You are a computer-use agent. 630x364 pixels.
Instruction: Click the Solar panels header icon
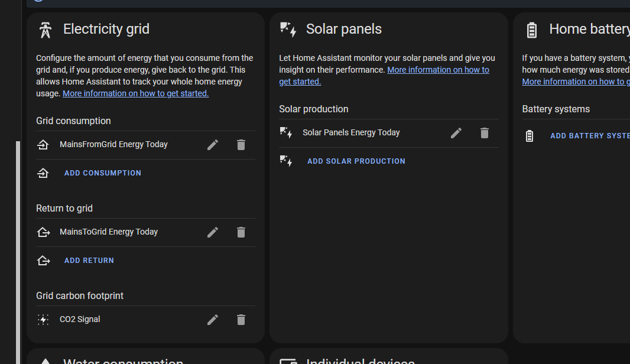[288, 30]
